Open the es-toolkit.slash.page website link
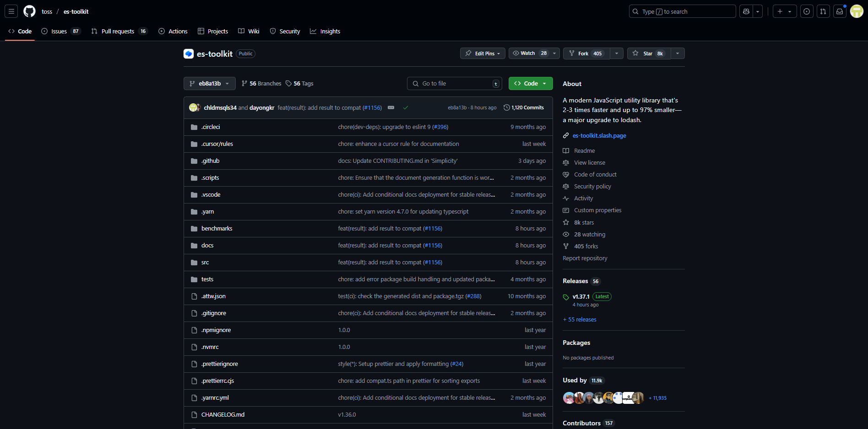The height and width of the screenshot is (429, 868). [599, 136]
